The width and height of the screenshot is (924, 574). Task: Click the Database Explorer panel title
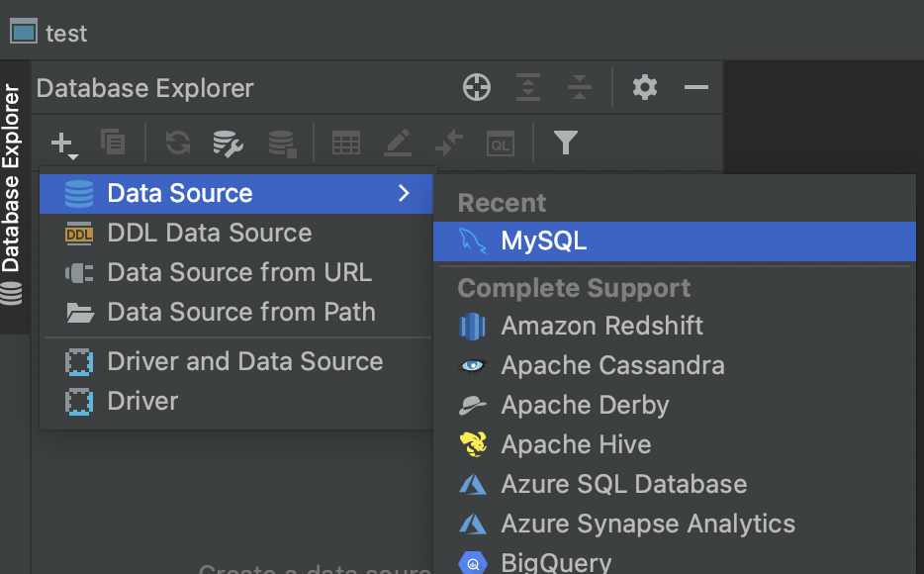(145, 88)
